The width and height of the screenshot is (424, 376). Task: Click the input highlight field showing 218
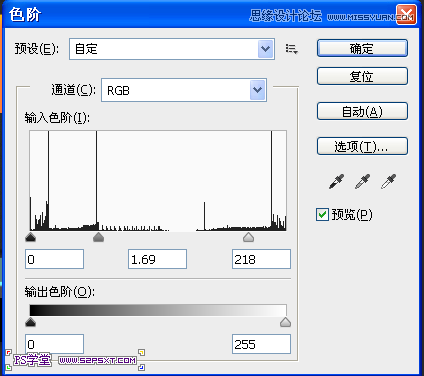261,259
